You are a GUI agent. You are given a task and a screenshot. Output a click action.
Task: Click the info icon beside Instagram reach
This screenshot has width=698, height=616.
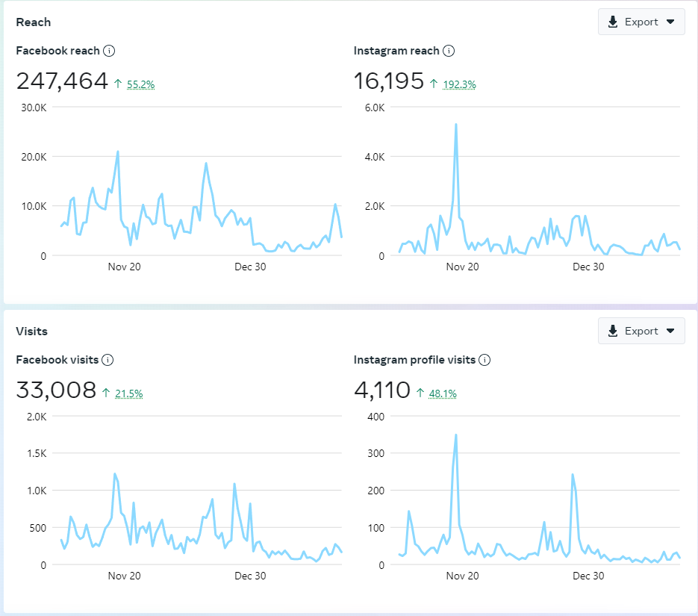449,51
